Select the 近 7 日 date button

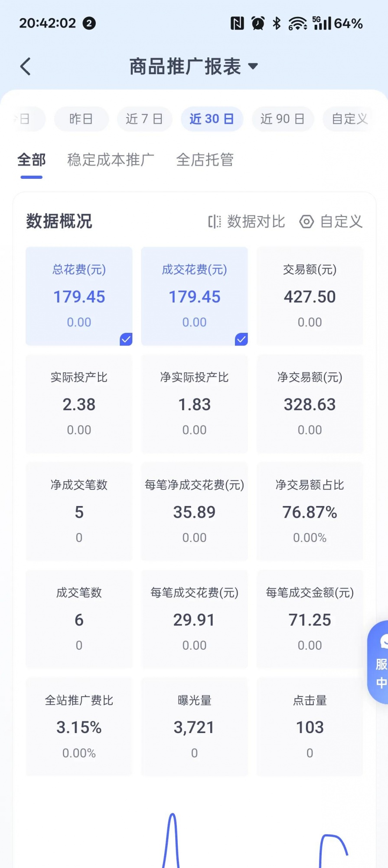(144, 119)
